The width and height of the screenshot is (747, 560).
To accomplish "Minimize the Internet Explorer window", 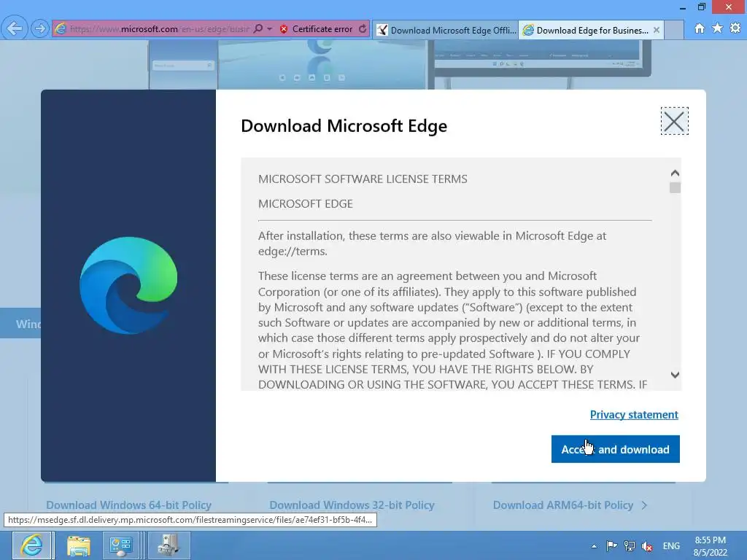I will (x=683, y=7).
